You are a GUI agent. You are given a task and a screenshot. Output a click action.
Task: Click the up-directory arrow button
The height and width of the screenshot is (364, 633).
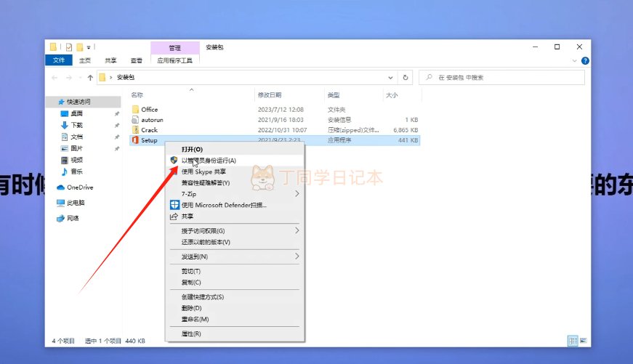(89, 77)
